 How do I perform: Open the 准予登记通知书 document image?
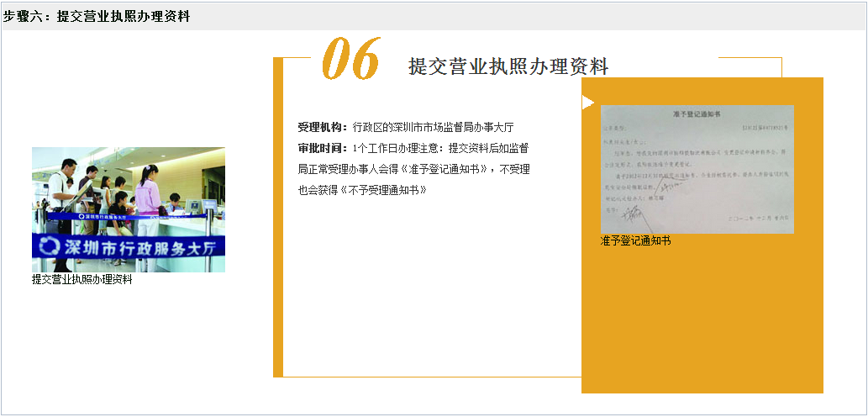coord(697,169)
